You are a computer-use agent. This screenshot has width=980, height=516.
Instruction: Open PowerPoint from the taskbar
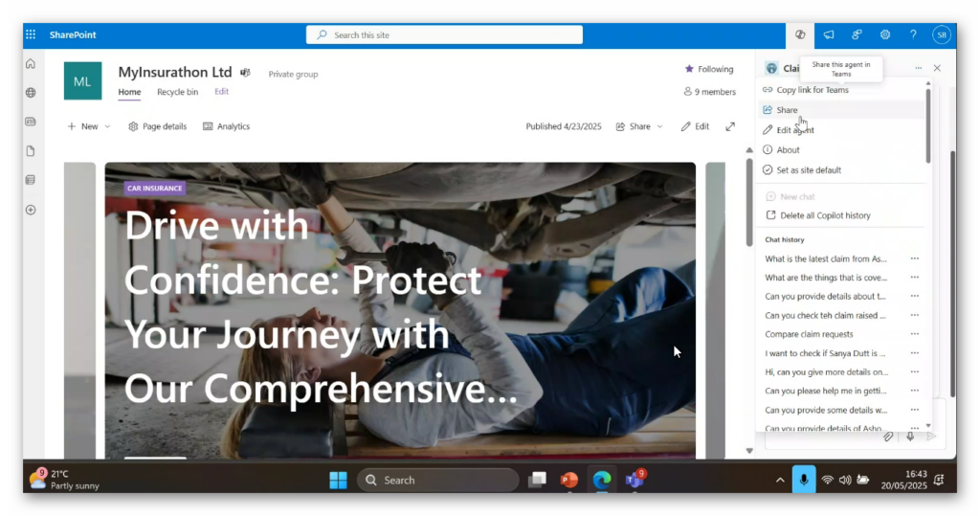569,481
